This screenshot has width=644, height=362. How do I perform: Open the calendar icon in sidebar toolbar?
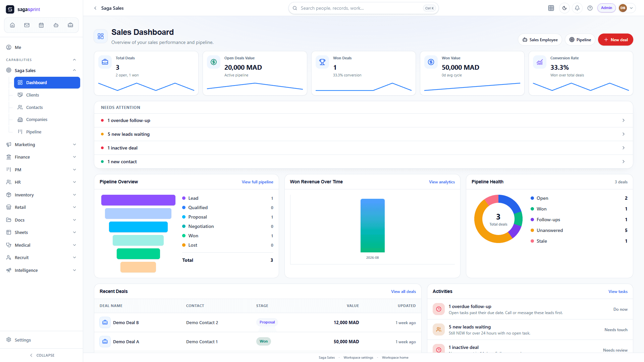point(41,25)
